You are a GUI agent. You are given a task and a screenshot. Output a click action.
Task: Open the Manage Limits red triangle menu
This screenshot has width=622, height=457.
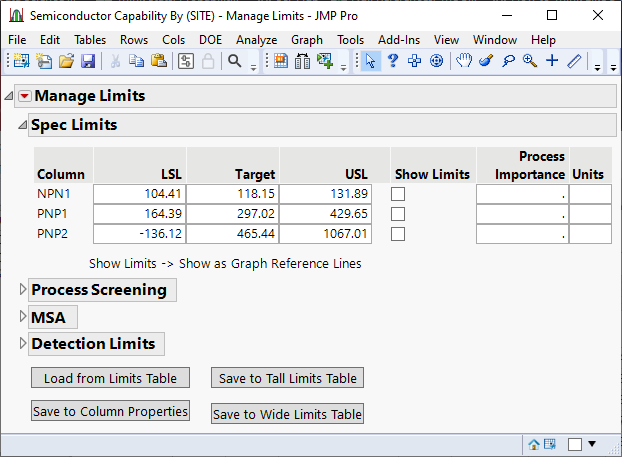(x=25, y=97)
